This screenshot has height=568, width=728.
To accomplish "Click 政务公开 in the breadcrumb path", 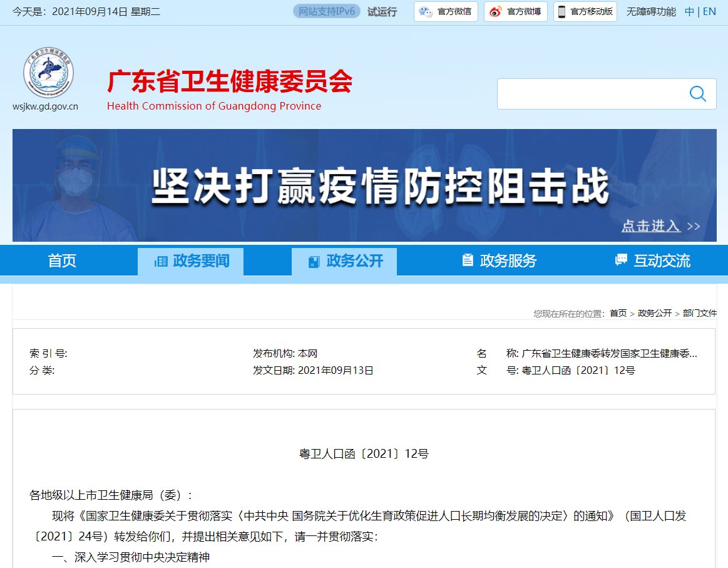I will click(655, 313).
